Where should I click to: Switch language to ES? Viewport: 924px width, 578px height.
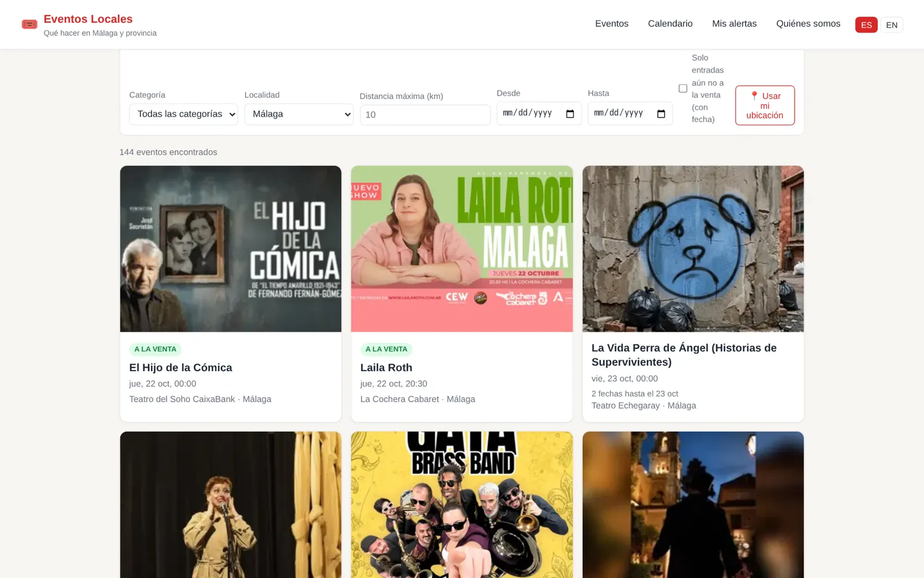point(866,25)
